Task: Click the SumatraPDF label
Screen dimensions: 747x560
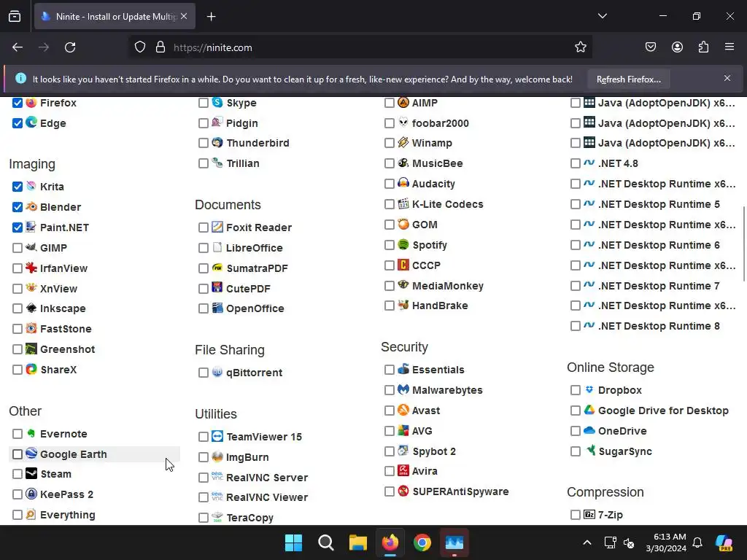Action: 257,268
